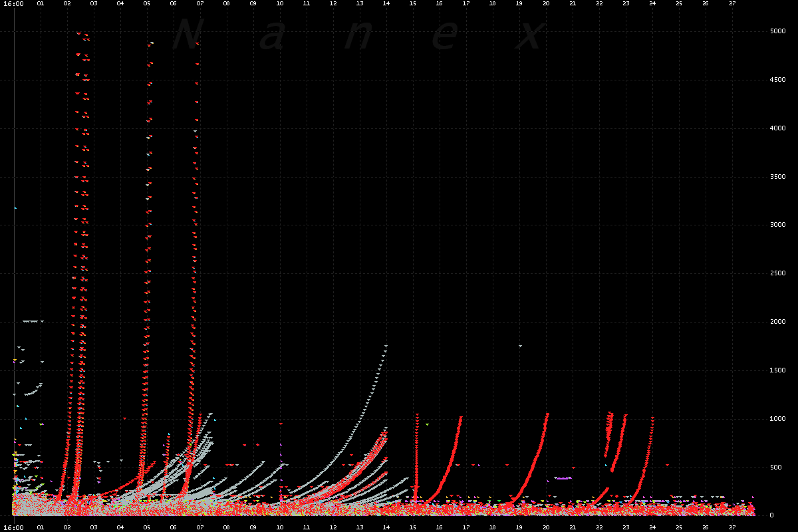Image resolution: width=798 pixels, height=532 pixels.
Task: Select minute 02 on the top time axis
Action: point(67,3)
